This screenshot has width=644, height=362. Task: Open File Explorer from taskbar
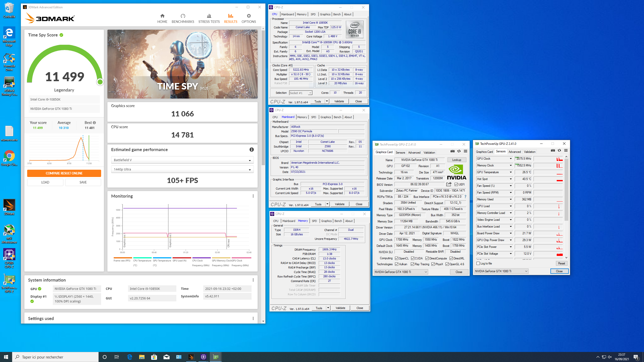click(142, 357)
